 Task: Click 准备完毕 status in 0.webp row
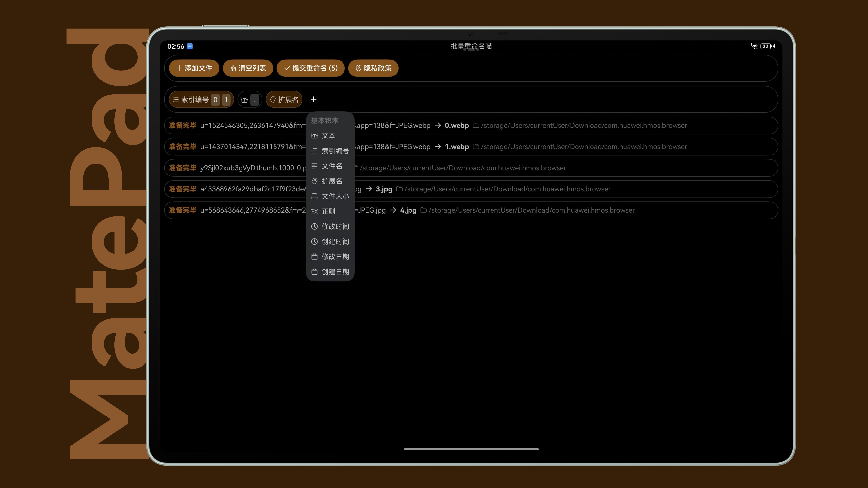coord(183,126)
